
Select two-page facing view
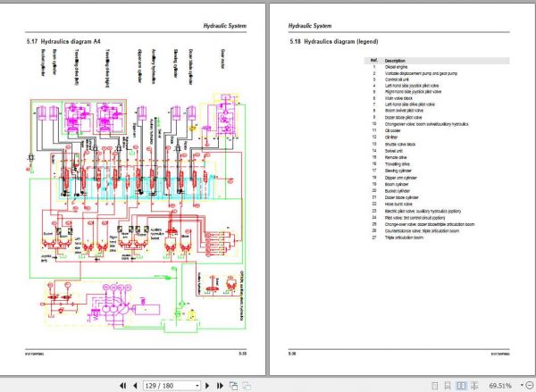(x=461, y=386)
